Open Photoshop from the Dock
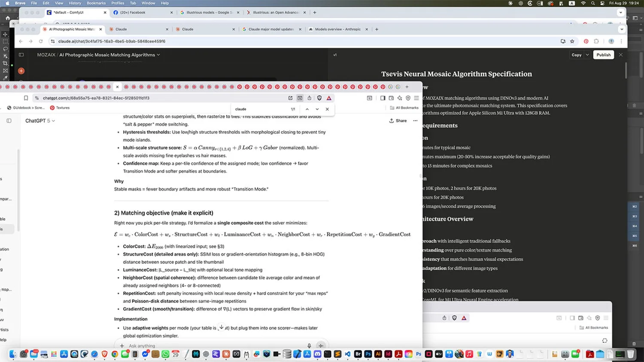644x362 pixels. pos(368,354)
